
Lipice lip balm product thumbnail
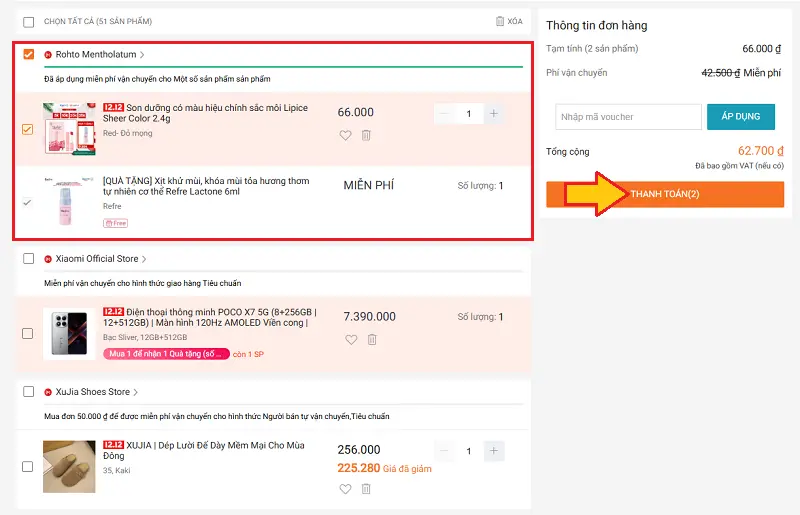coord(69,129)
